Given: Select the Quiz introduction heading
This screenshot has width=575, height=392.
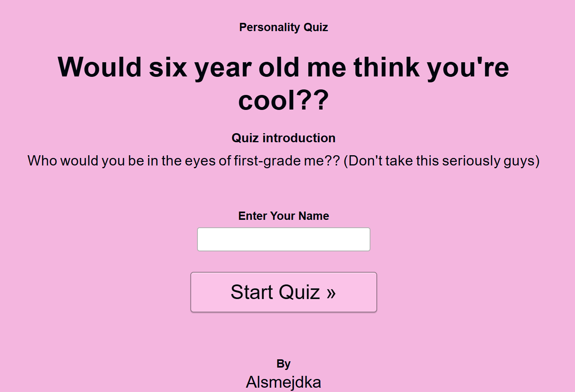Looking at the screenshot, I should point(283,138).
